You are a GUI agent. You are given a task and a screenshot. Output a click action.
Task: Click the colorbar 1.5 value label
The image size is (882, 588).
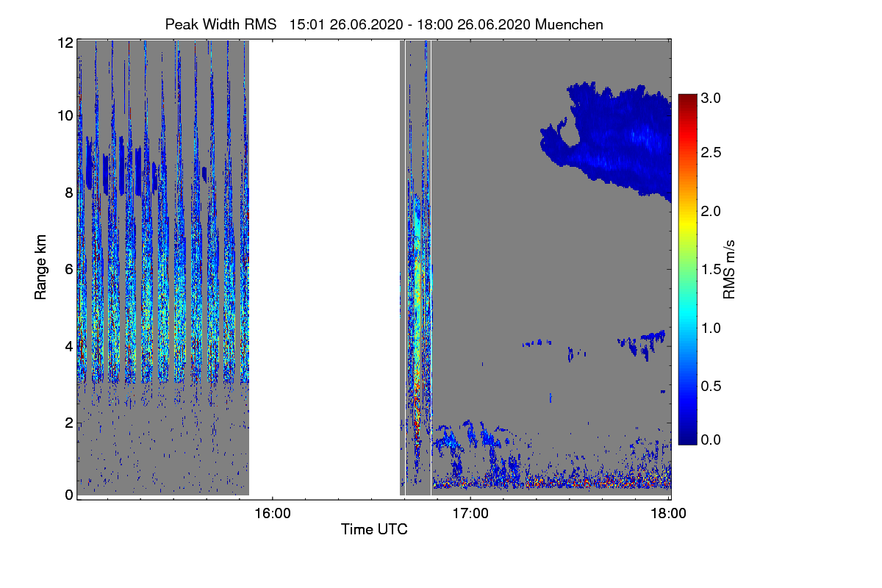coord(711,270)
